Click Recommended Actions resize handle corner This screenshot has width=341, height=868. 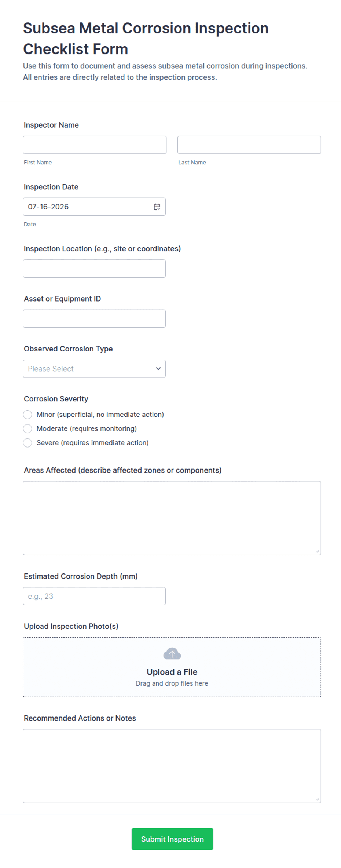coord(317,799)
